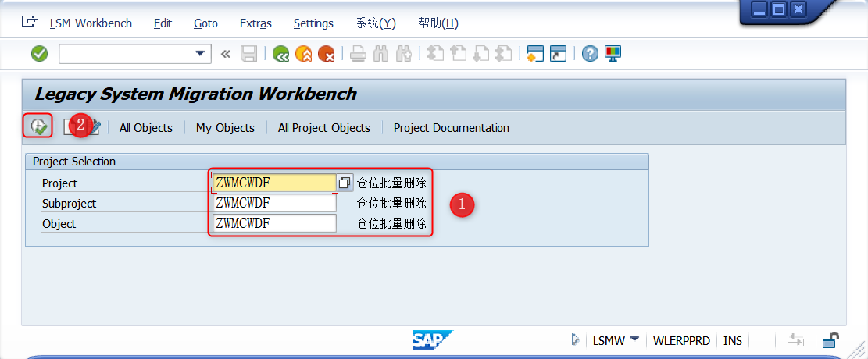
Task: Click the red Cancel icon
Action: [326, 54]
